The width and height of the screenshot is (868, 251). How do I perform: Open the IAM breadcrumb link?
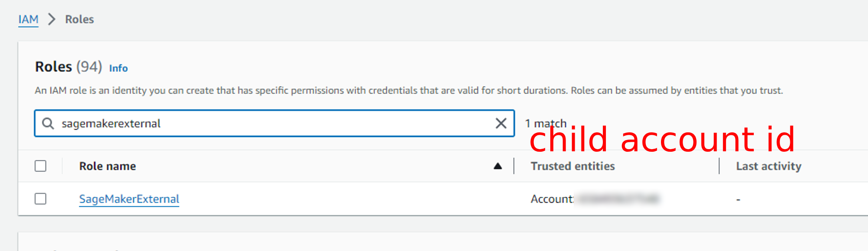pos(28,19)
